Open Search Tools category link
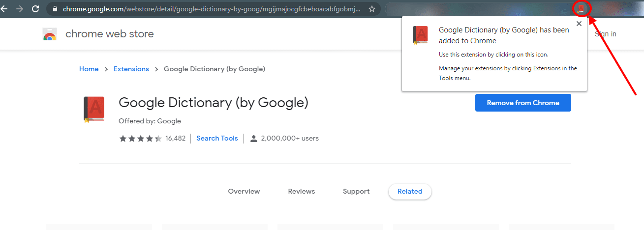644x230 pixels. (217, 139)
